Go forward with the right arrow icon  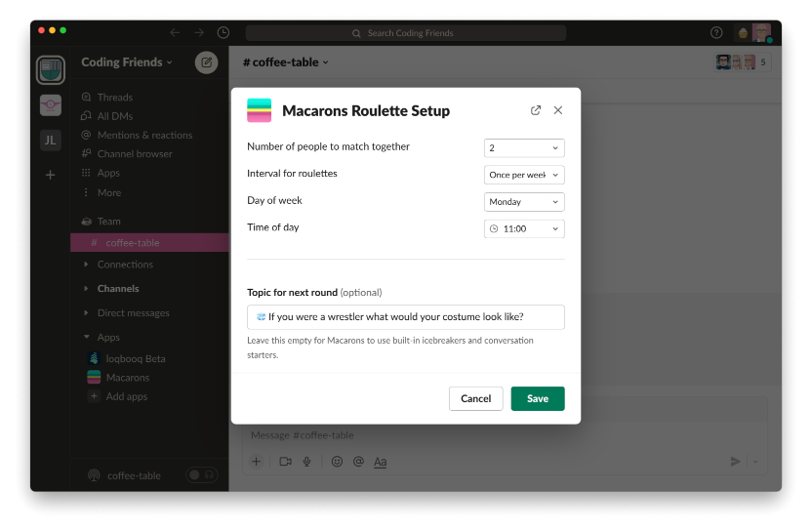(x=199, y=32)
